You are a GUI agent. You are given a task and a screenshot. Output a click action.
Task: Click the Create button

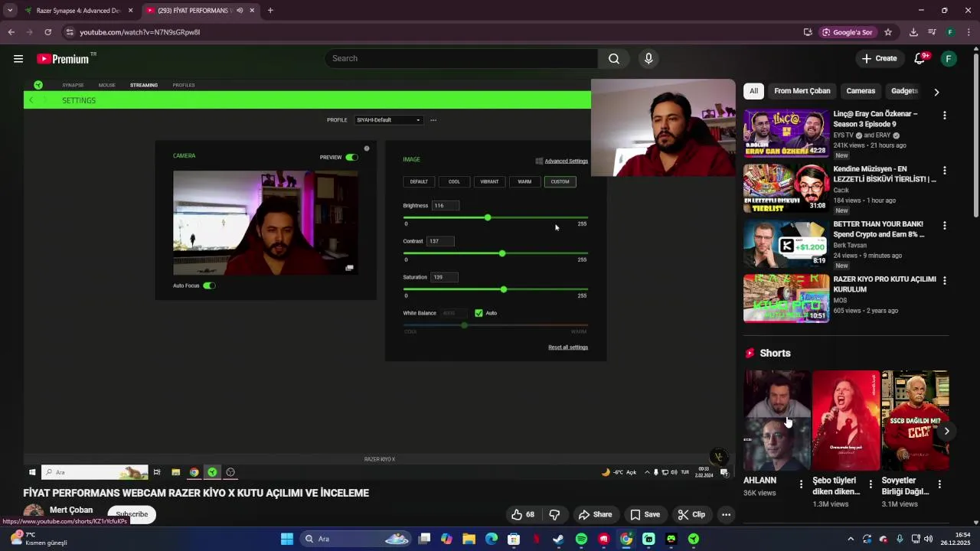click(879, 59)
